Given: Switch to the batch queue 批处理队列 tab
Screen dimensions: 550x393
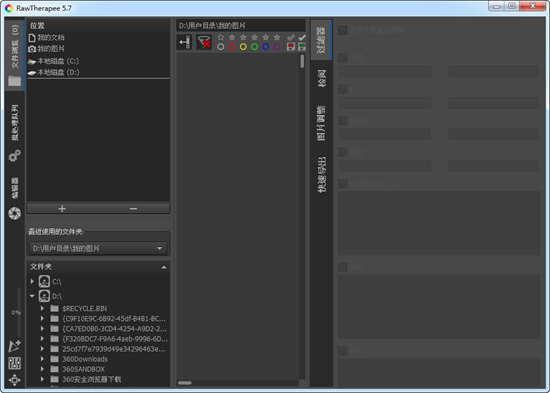Looking at the screenshot, I should 15,123.
